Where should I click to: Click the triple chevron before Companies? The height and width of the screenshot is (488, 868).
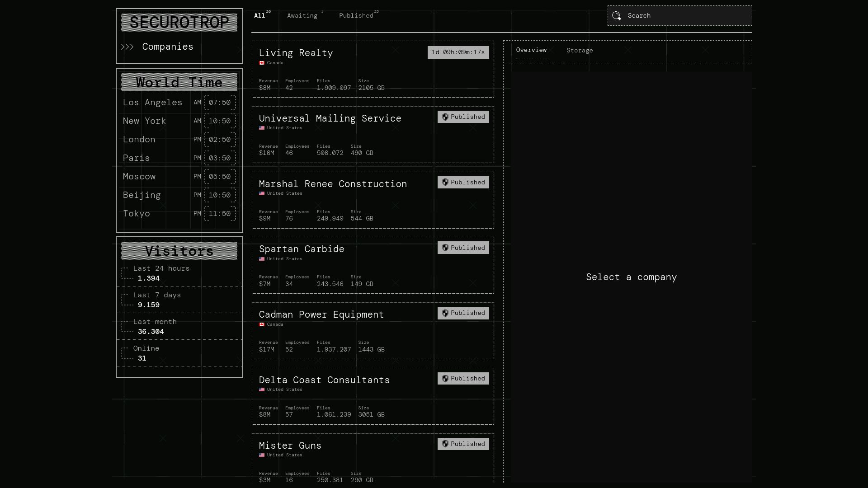coord(128,47)
